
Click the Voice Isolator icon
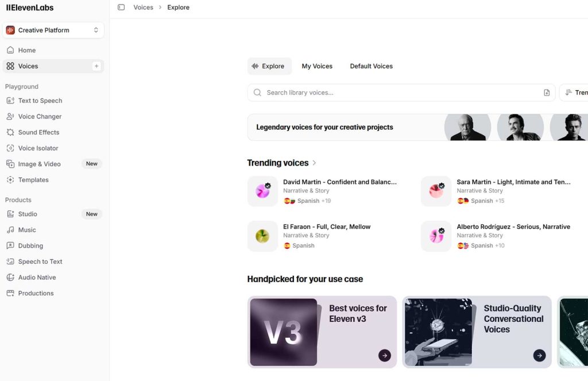10,148
